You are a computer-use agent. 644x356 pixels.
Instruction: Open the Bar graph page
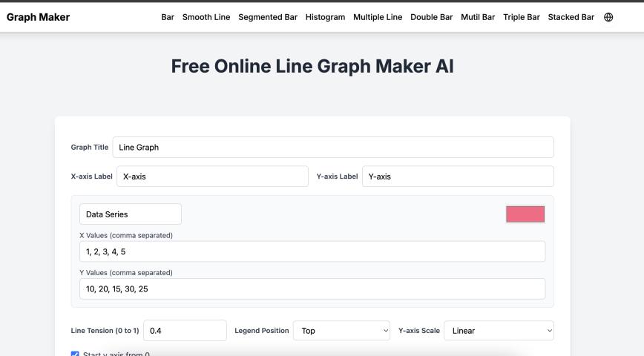tap(168, 17)
